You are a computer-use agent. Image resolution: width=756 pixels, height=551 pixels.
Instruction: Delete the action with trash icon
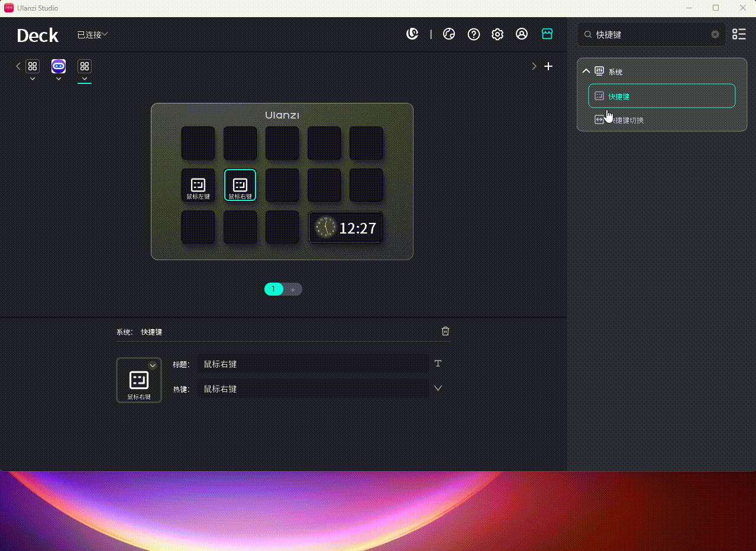[445, 331]
